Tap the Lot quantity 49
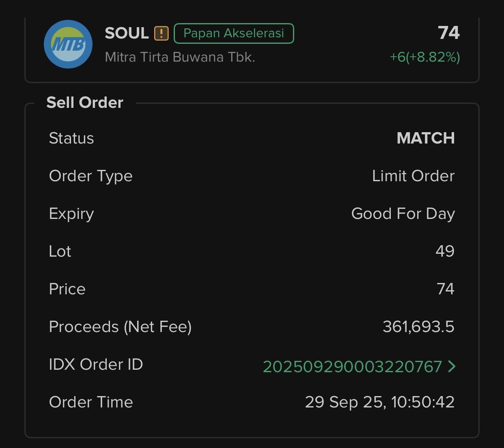The width and height of the screenshot is (504, 448). [x=445, y=251]
